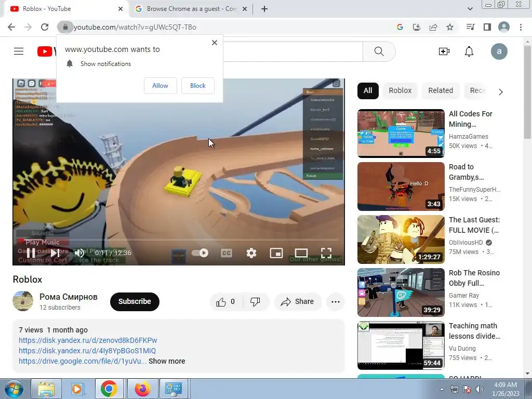The image size is (532, 399).
Task: Open Road to Gramby's video thumbnail
Action: [401, 187]
